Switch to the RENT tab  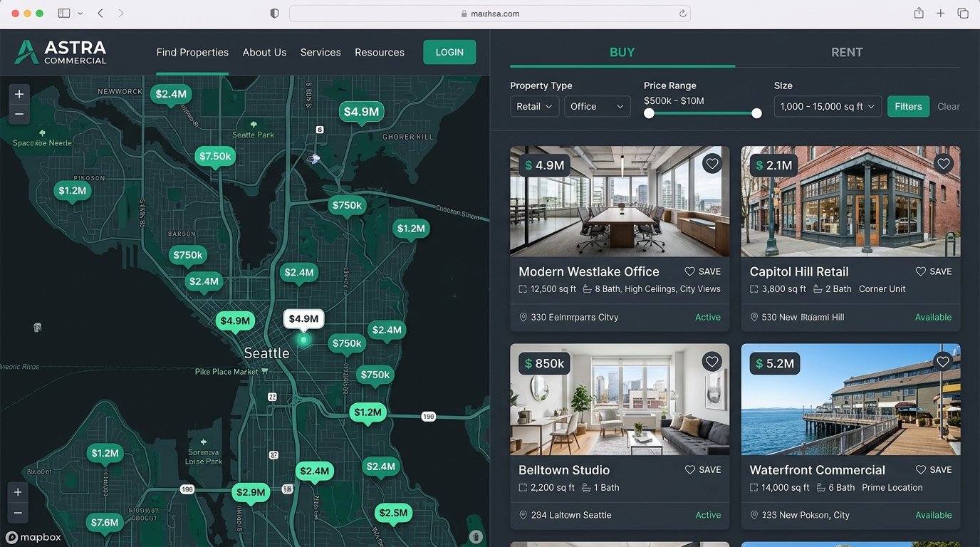[x=847, y=52]
